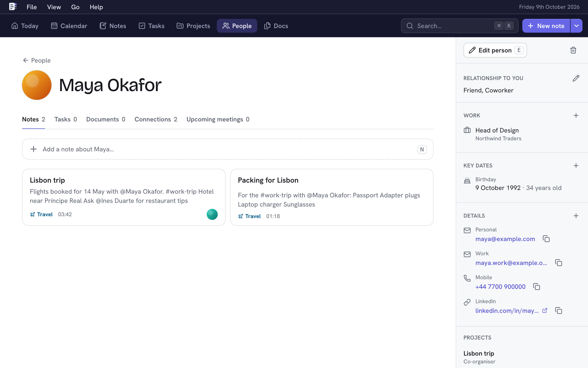Viewport: 588px width, 368px height.
Task: Copy the work email address
Action: click(x=559, y=263)
